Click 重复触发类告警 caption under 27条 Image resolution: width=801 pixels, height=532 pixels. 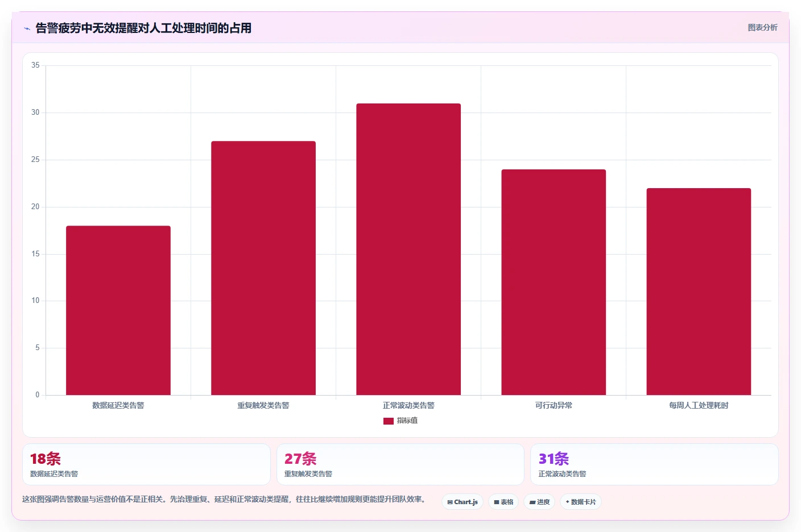308,474
